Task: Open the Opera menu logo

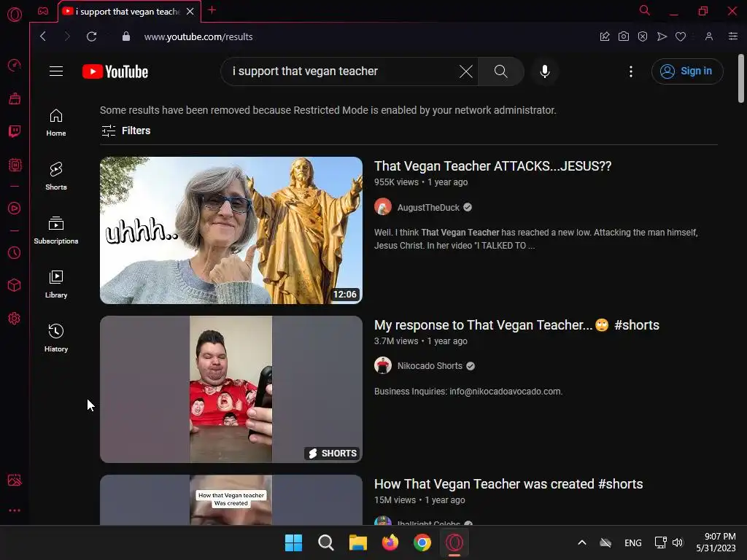Action: click(x=15, y=15)
